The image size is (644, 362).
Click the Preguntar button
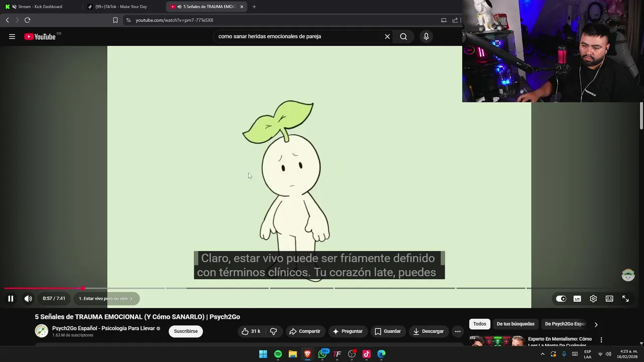[347, 331]
